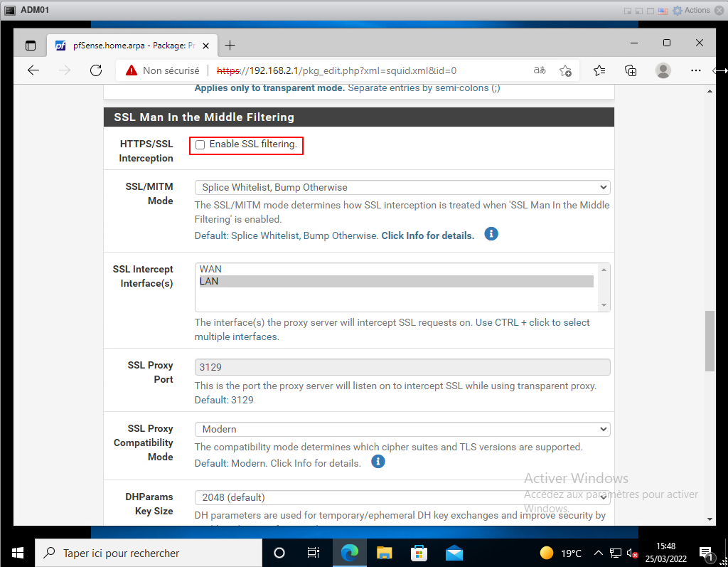728x567 pixels.
Task: Open the Favorites star list icon
Action: click(x=599, y=70)
